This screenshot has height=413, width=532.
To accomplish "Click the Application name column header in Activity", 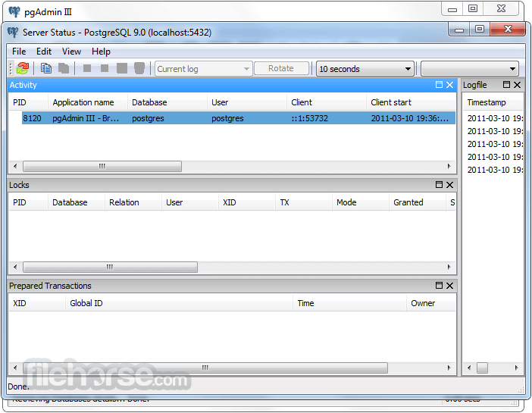I will click(88, 102).
